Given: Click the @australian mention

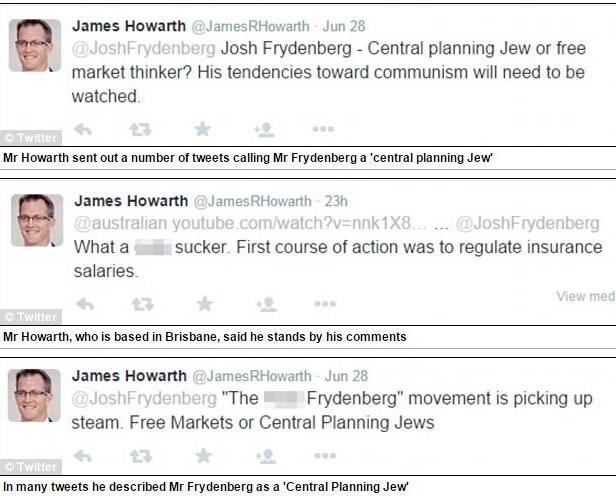Looking at the screenshot, I should pos(121,223).
